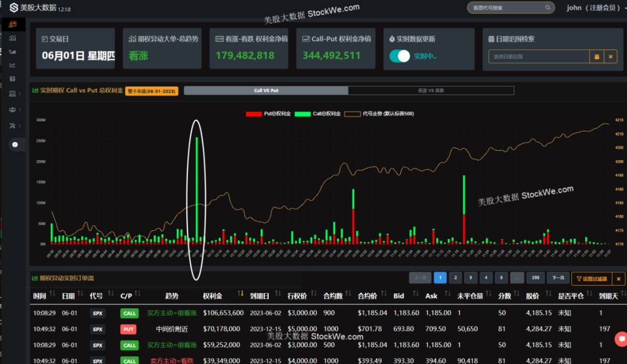
Task: Close the filter using the X beside 设置过滤器
Action: 618,279
